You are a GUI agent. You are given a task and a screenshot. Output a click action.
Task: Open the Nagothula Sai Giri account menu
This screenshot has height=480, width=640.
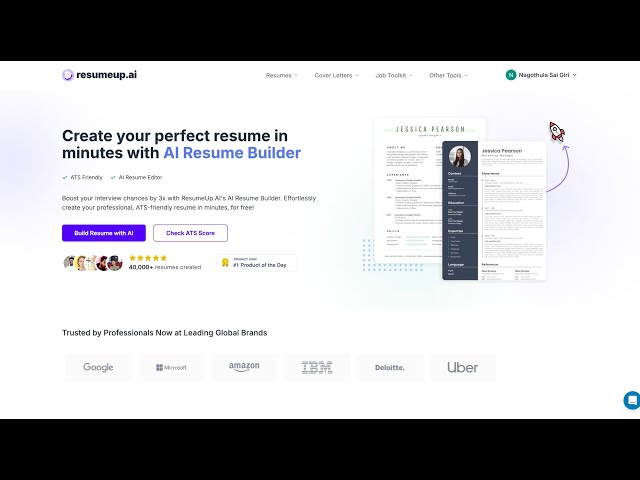(x=541, y=75)
